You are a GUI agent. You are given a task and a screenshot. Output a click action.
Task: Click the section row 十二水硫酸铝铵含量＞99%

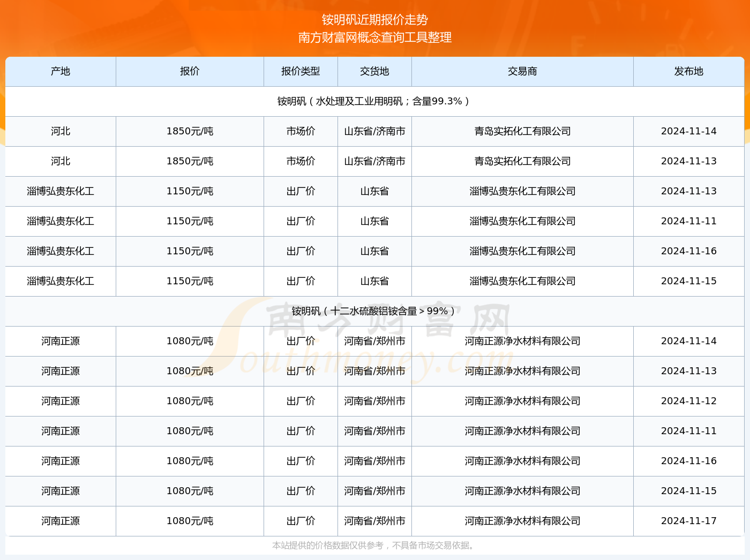[x=374, y=311]
